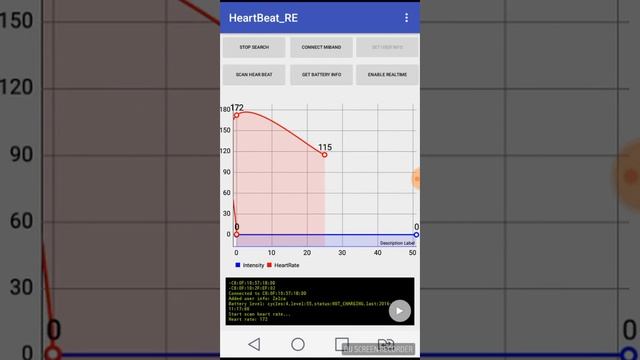Click the HeartBeat_RE app title
The image size is (640, 360).
coord(263,18)
